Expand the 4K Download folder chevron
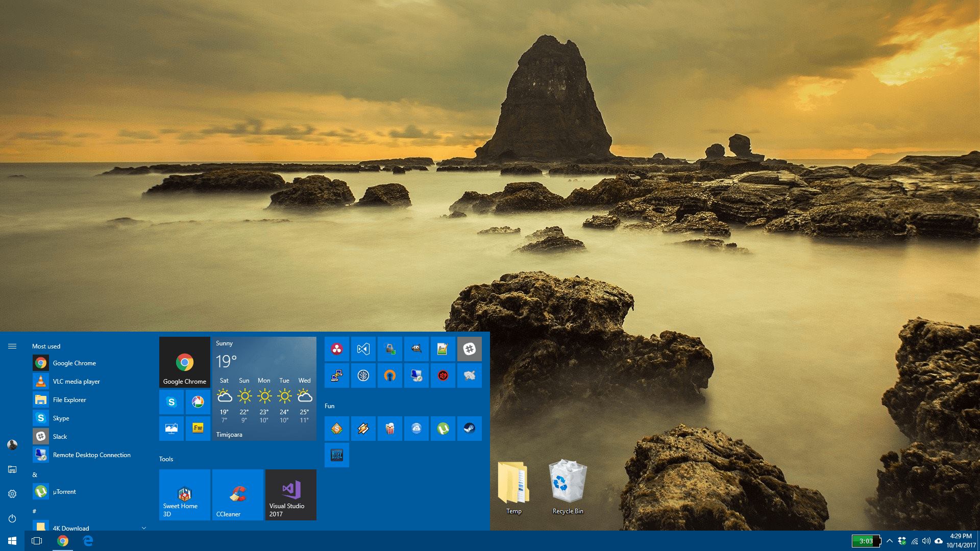 [144, 528]
